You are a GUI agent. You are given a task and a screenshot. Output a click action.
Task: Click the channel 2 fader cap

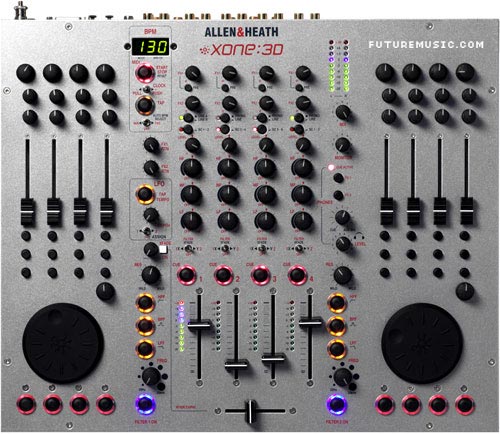pyautogui.click(x=236, y=364)
